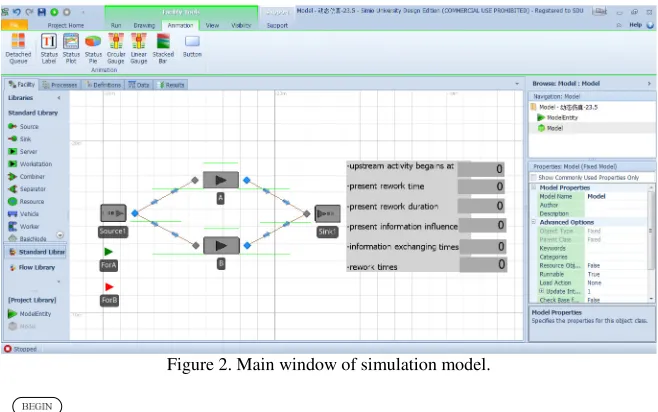Click the Undo icon in title bar
658x412 pixels.
coord(16,12)
